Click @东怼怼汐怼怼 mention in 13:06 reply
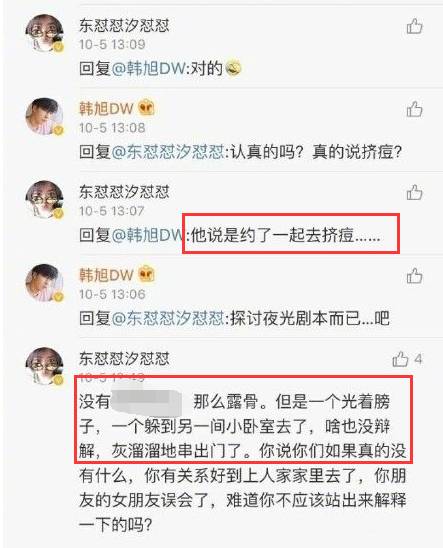 click(x=168, y=318)
